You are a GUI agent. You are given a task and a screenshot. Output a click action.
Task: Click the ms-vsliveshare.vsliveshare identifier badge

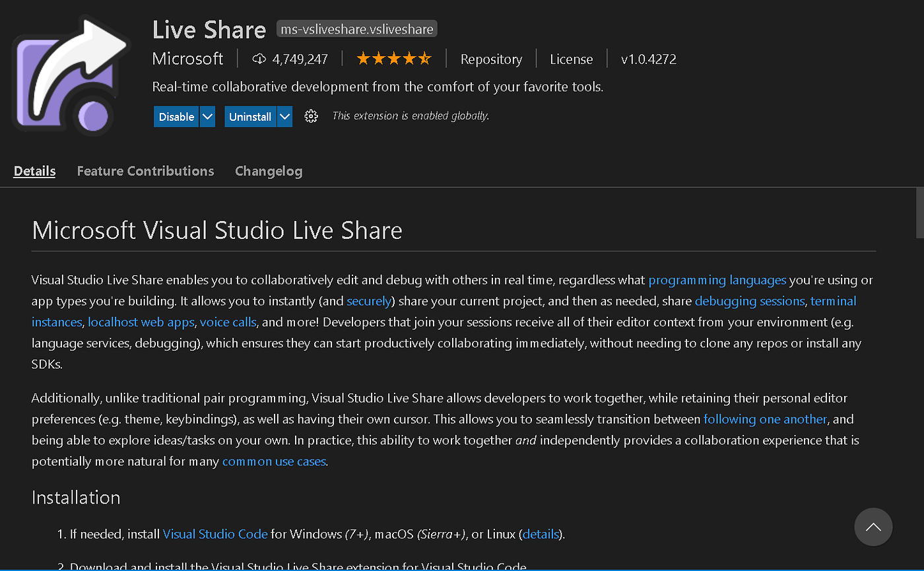(x=356, y=29)
